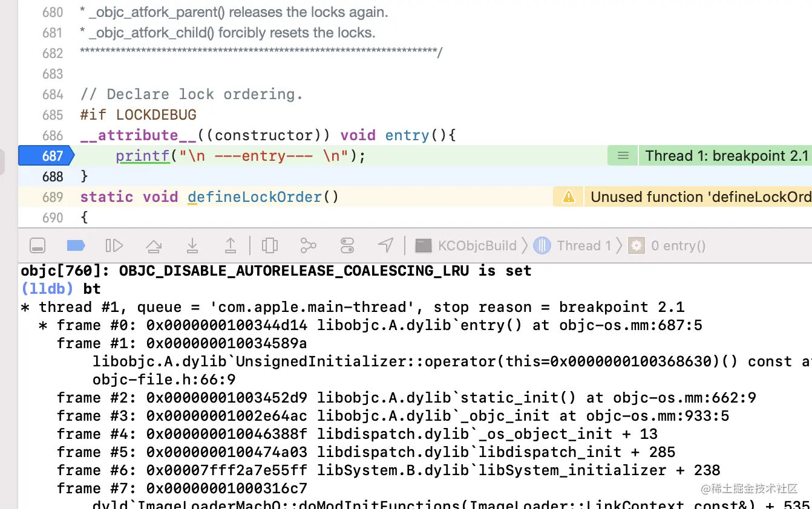Open the Debug View Hierarchy icon
This screenshot has height=509, width=812.
[270, 245]
